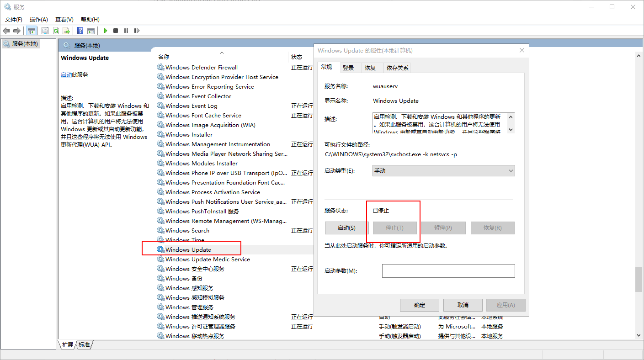Click gear icon beside Windows Event Log

coord(161,106)
